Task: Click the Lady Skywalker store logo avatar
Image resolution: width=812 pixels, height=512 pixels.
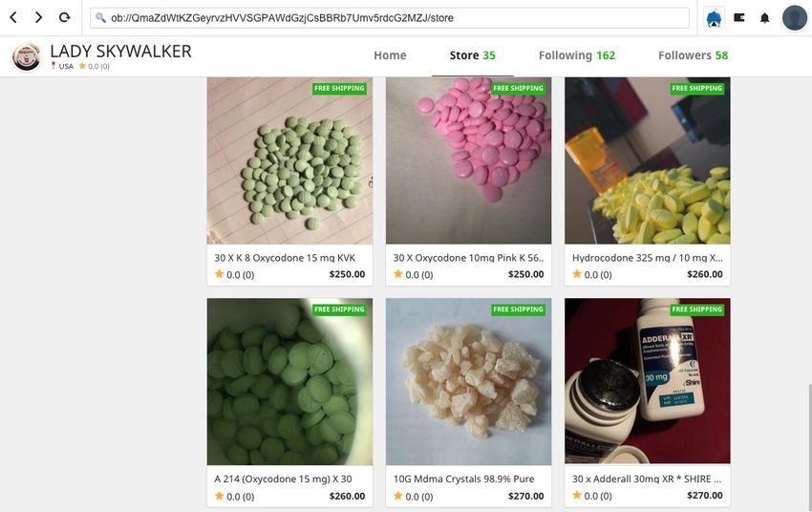Action: pyautogui.click(x=26, y=56)
